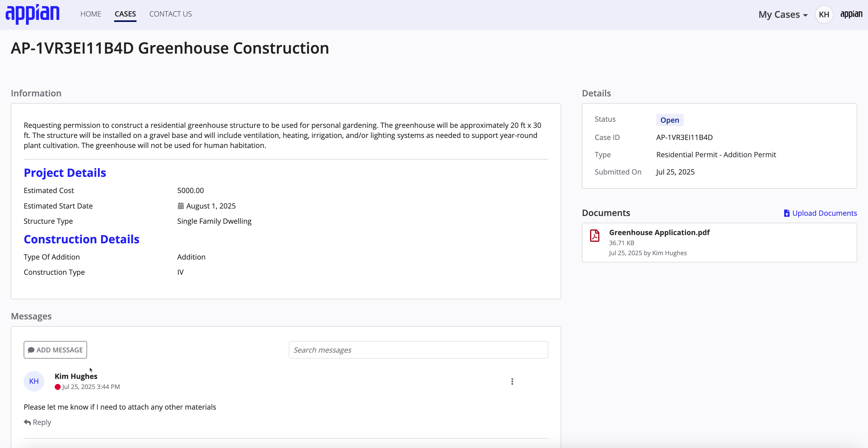Click Upload Documents link
This screenshot has width=868, height=448.
pos(821,213)
